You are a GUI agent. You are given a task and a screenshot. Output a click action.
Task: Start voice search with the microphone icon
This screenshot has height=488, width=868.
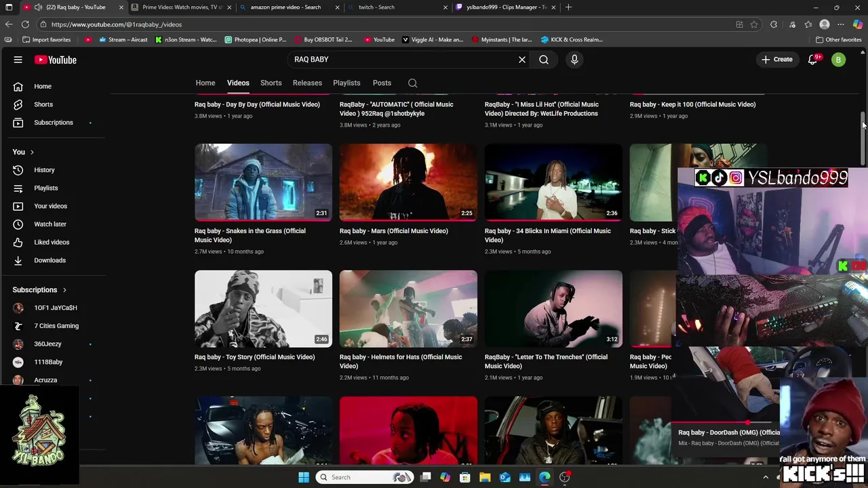pos(574,60)
